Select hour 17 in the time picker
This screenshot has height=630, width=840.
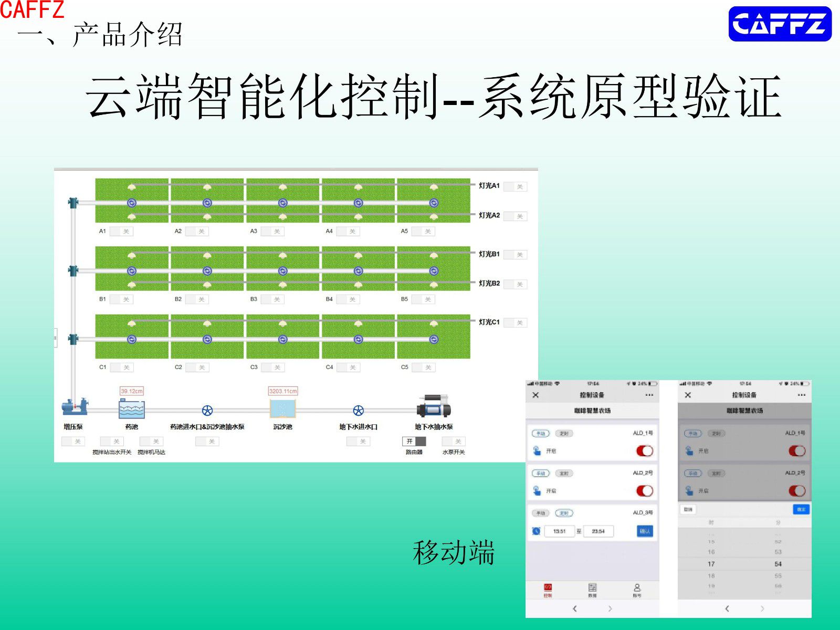click(711, 564)
